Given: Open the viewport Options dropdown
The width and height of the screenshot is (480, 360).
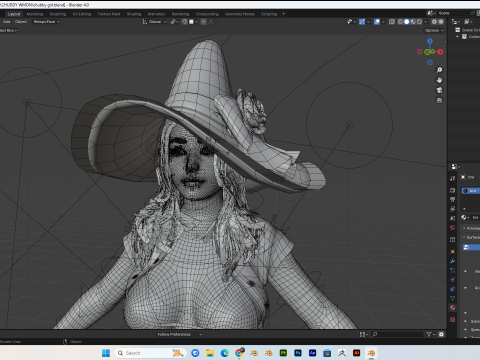Looking at the screenshot, I should point(434,30).
